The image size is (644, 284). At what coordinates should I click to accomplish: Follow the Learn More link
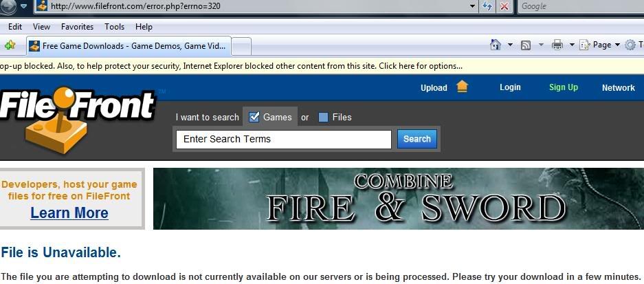tap(69, 213)
